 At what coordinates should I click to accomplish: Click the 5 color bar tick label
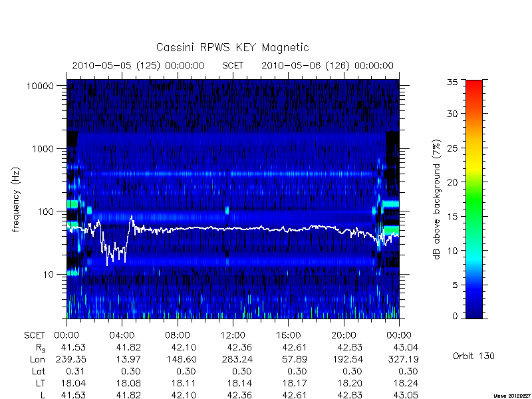pos(455,285)
